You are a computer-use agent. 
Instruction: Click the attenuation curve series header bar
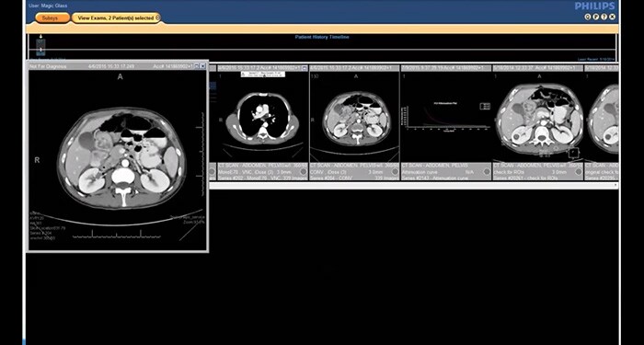[x=446, y=68]
